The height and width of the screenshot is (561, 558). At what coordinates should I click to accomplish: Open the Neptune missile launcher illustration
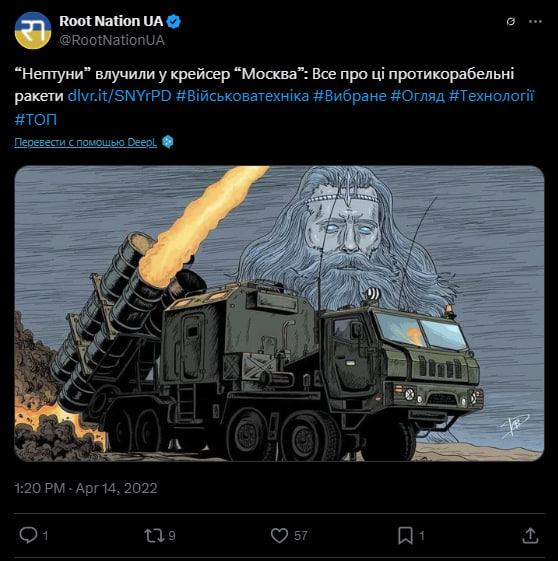(x=279, y=313)
